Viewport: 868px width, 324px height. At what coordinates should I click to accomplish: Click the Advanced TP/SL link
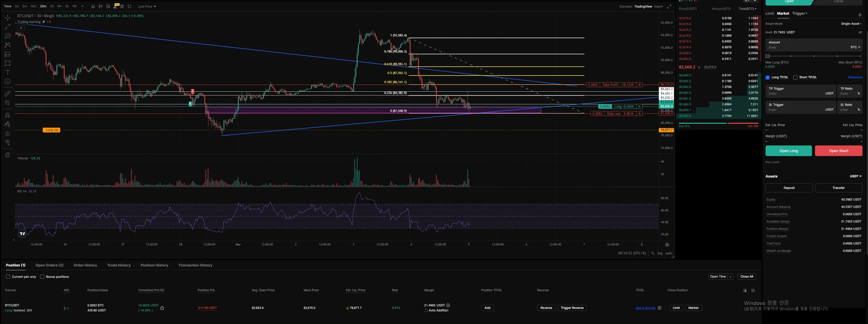(x=855, y=77)
